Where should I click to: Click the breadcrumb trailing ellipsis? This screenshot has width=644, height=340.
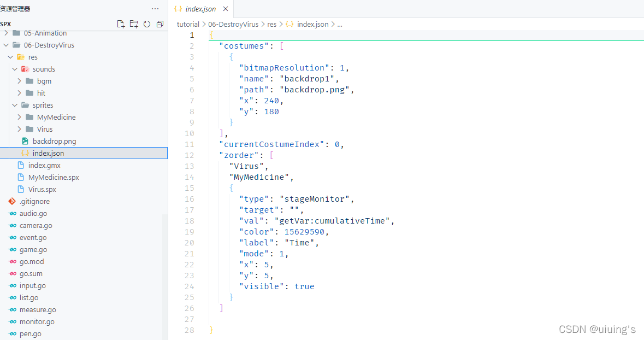coord(340,24)
